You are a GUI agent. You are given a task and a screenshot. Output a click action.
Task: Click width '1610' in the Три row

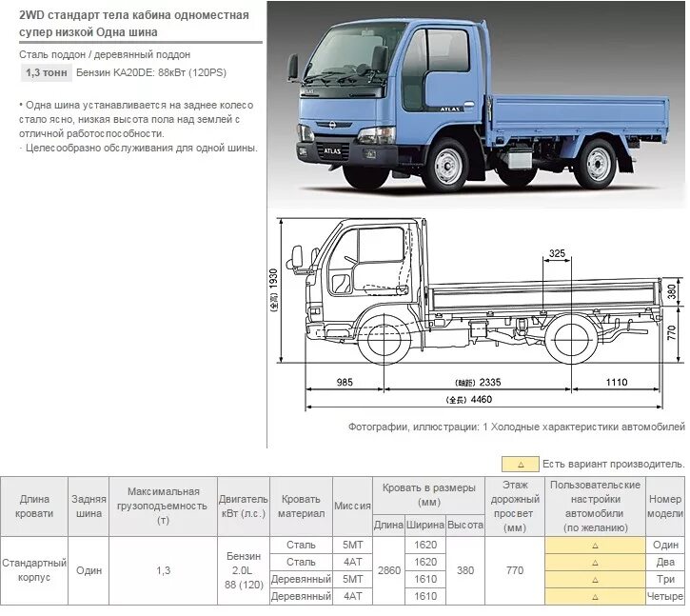[x=425, y=580]
